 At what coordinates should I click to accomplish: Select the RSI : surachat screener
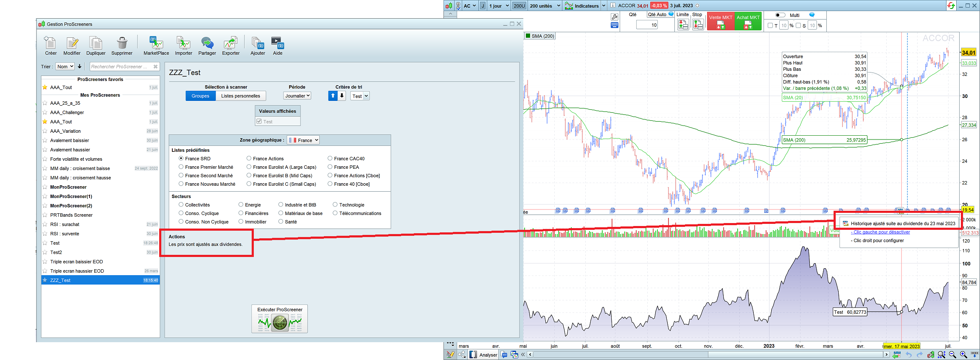coord(101,224)
